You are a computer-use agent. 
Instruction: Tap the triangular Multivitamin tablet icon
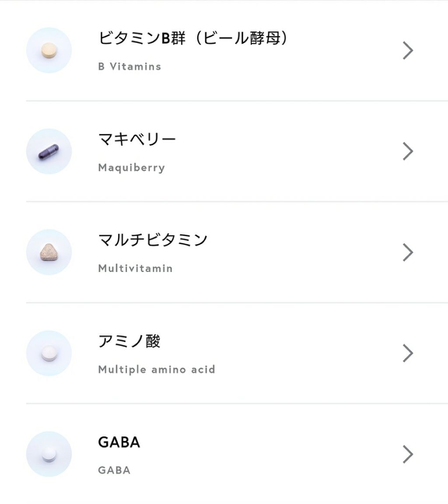[x=49, y=252]
